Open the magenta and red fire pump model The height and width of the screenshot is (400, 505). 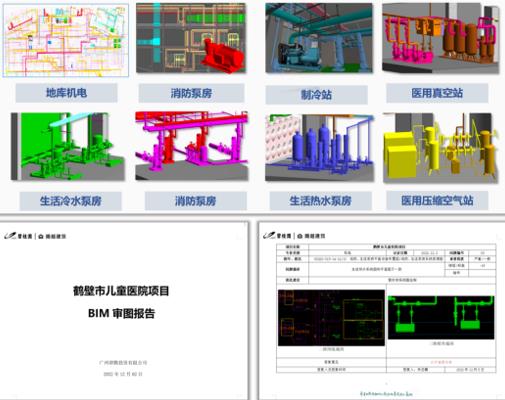(x=192, y=146)
